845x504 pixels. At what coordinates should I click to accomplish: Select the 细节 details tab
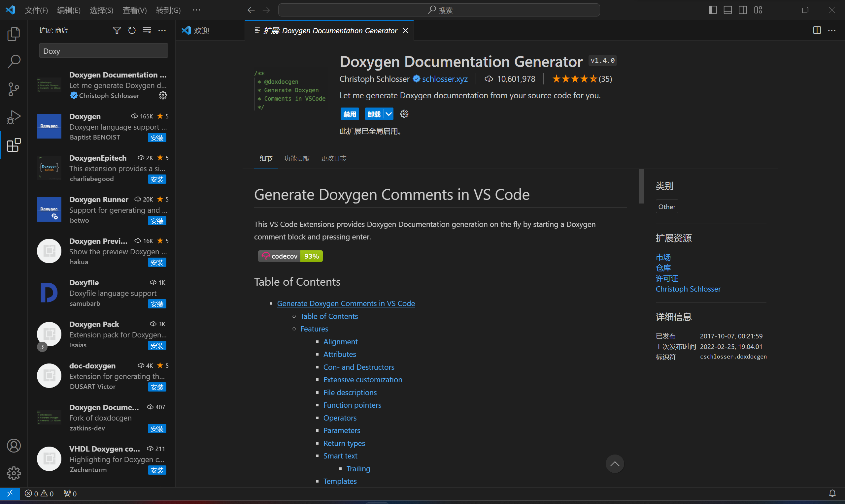coord(266,158)
